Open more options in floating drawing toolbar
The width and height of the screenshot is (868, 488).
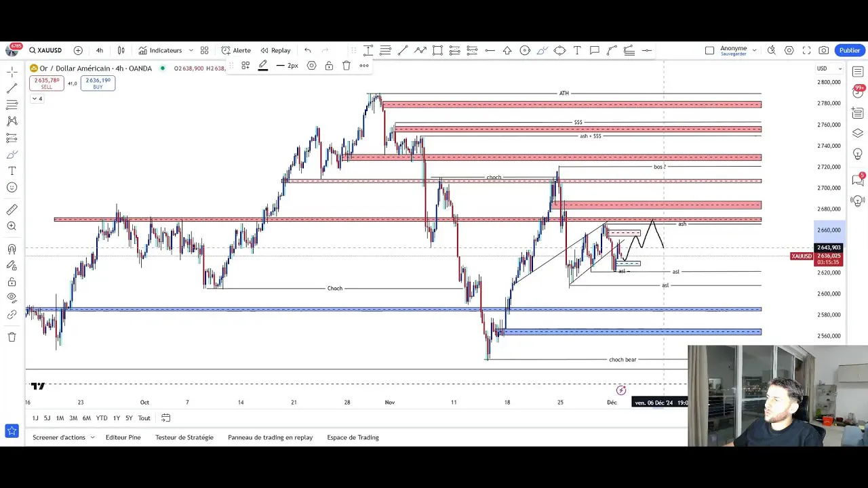364,66
